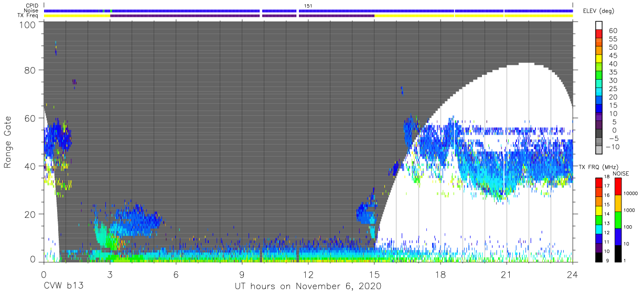Click the TX Freq row label

(x=29, y=15)
